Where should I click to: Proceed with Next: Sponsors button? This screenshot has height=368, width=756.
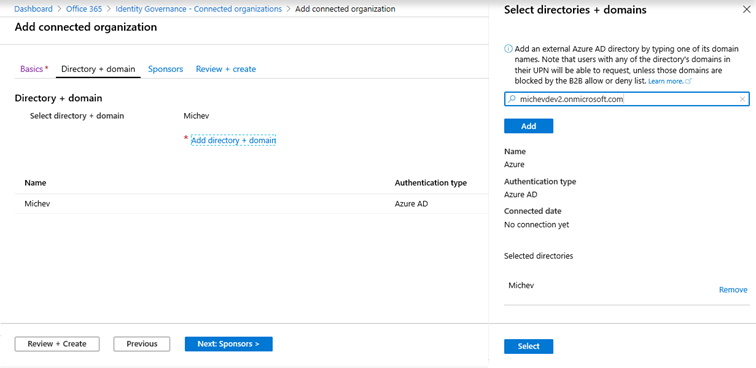[229, 344]
